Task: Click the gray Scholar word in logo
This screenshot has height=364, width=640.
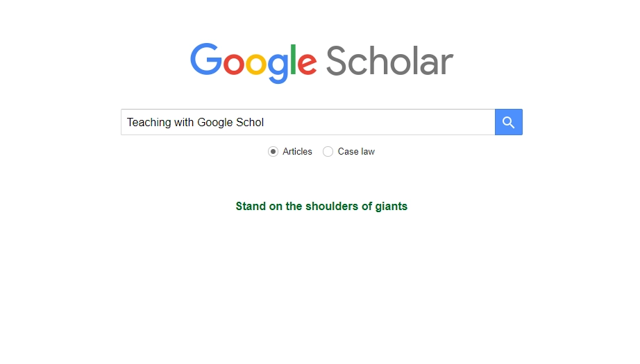Action: pos(389,61)
